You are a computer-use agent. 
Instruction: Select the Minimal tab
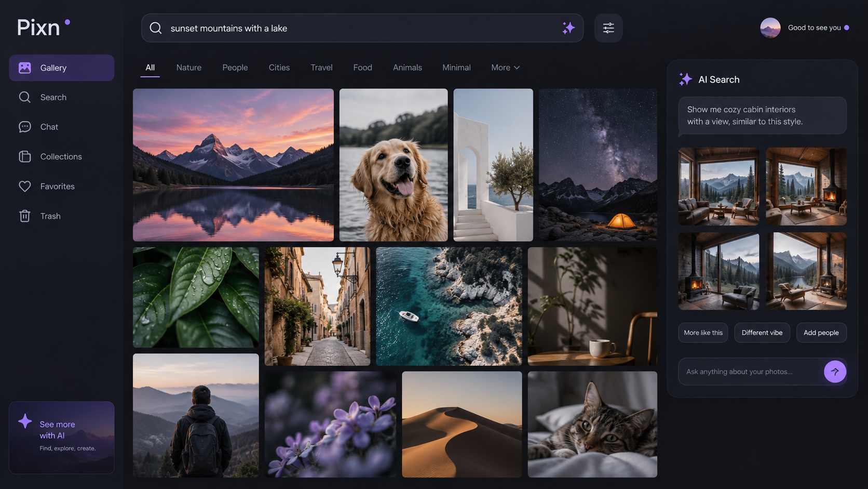(x=456, y=68)
